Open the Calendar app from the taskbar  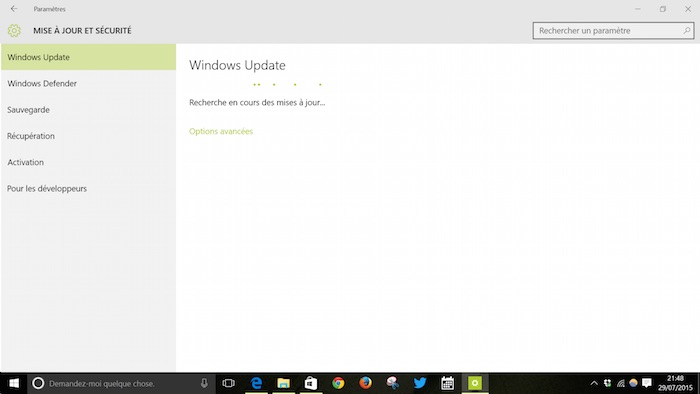[447, 383]
